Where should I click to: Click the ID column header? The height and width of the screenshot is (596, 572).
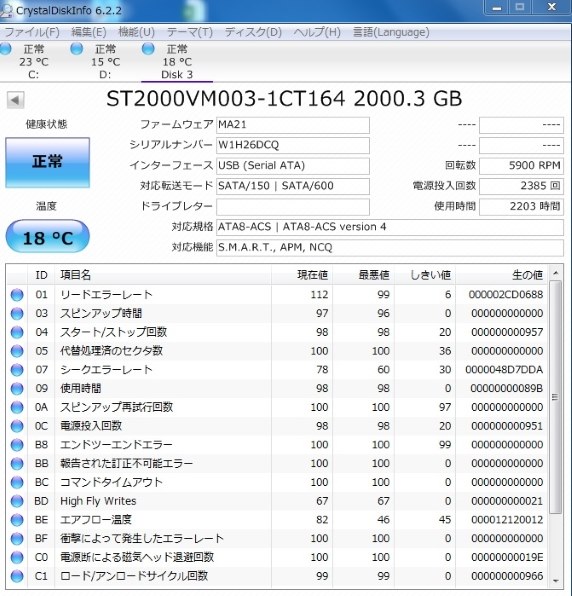[41, 275]
